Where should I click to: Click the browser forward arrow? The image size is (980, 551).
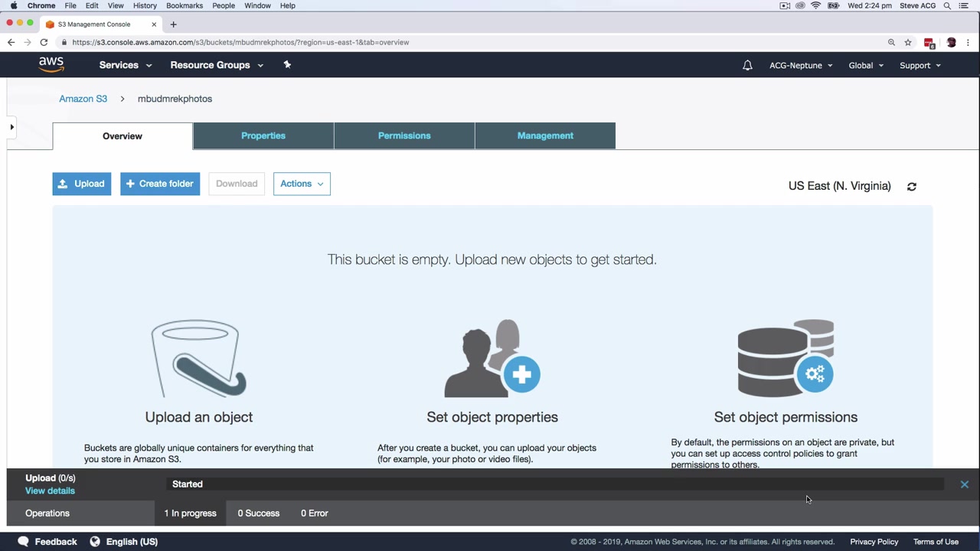[x=28, y=42]
